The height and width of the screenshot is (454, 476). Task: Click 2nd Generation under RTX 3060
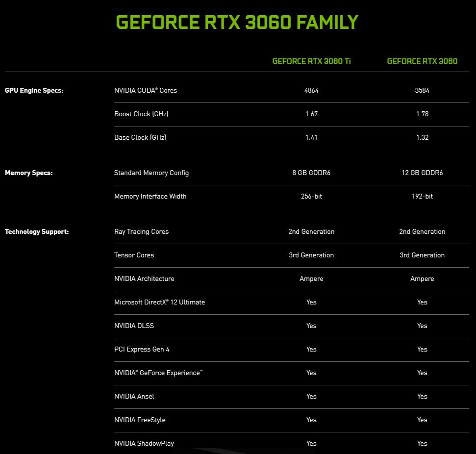(422, 232)
